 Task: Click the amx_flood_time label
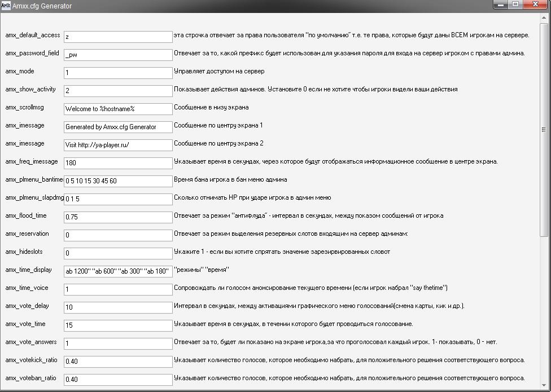coord(26,215)
